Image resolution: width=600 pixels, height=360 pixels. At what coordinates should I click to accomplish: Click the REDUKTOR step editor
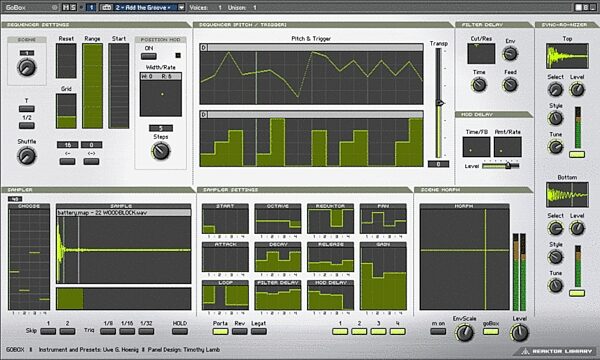330,221
